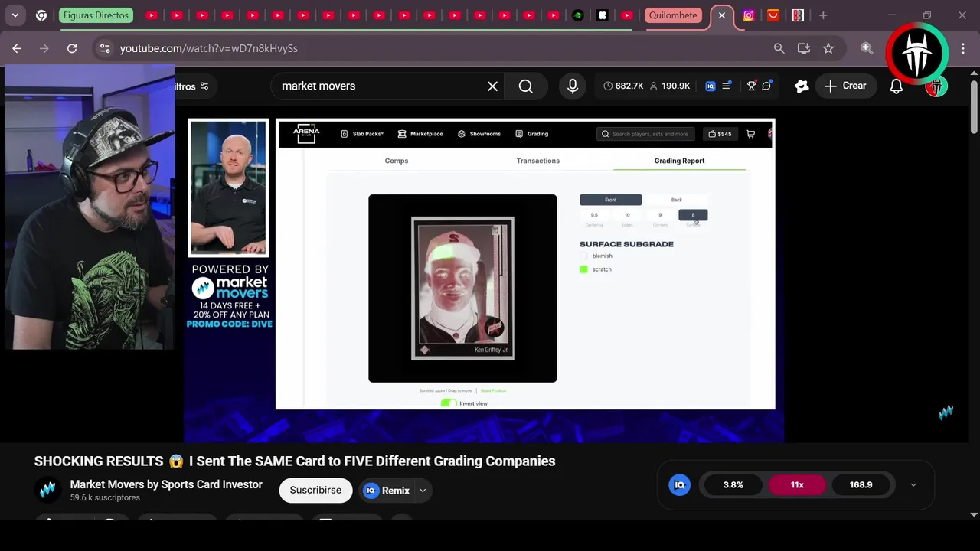
Task: Toggle the Invert view switch
Action: click(x=449, y=403)
